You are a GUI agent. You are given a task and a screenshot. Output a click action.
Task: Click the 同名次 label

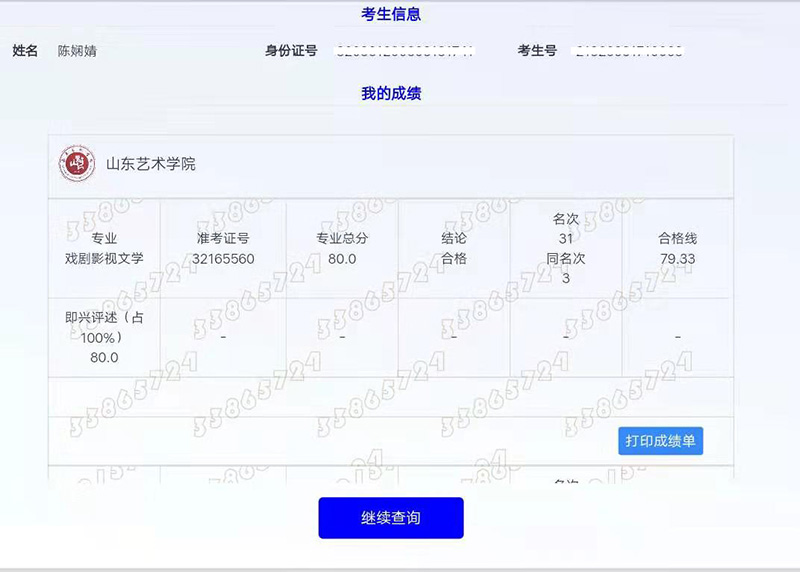pos(565,259)
